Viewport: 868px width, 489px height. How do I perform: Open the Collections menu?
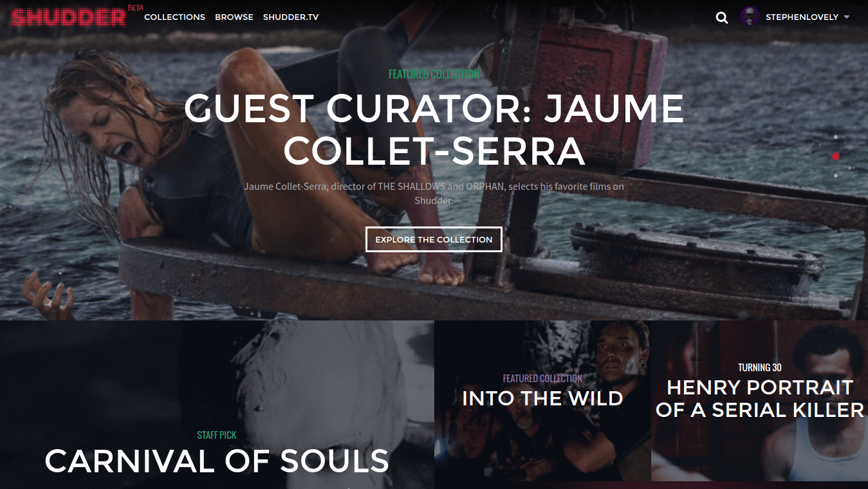point(174,17)
